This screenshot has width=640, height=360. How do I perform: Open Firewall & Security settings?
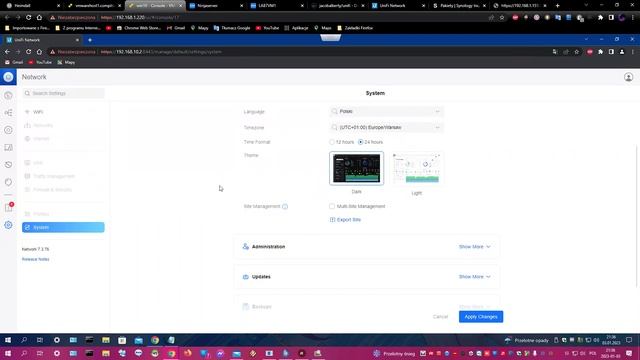[x=63, y=190]
